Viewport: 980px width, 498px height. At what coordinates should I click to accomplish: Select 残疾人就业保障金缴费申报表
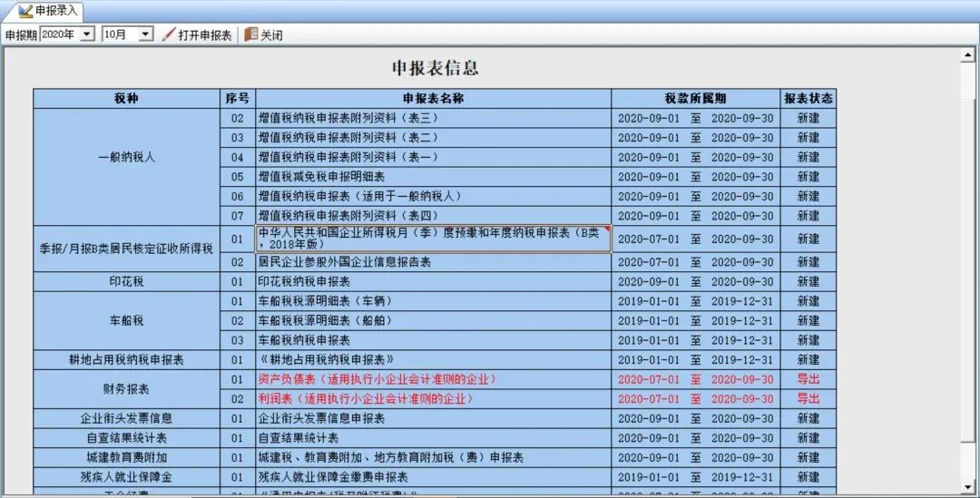433,477
